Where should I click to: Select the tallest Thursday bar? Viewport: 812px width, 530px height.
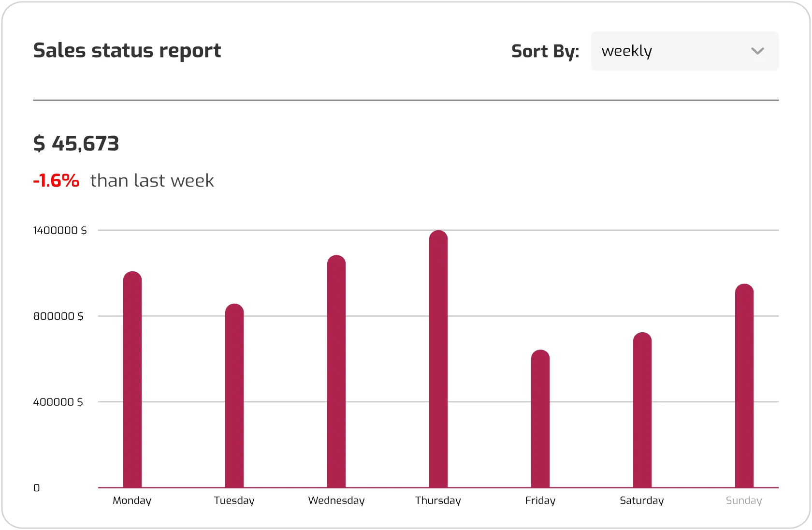pos(438,359)
